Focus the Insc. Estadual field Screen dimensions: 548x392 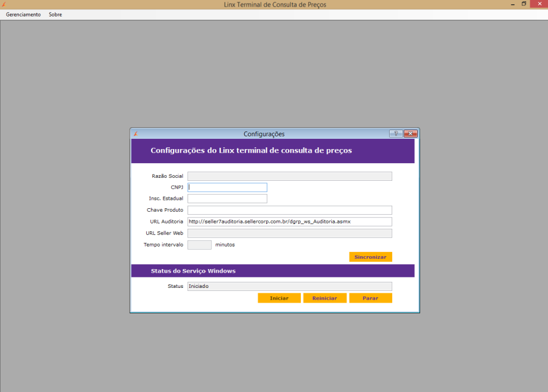point(227,198)
